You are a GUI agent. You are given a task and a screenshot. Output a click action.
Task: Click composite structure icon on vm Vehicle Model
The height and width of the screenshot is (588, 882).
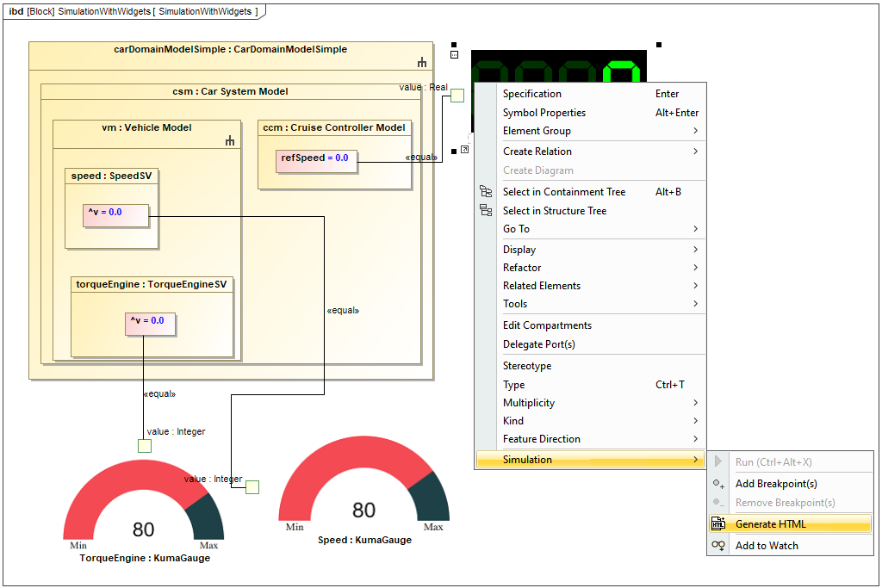pyautogui.click(x=229, y=140)
